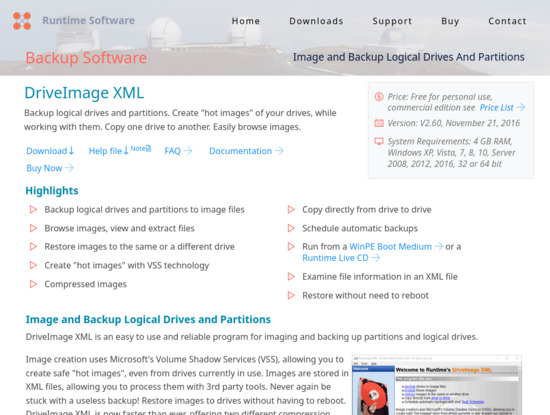550x415 pixels.
Task: Open the Runtime Software home text link
Action: tap(88, 20)
